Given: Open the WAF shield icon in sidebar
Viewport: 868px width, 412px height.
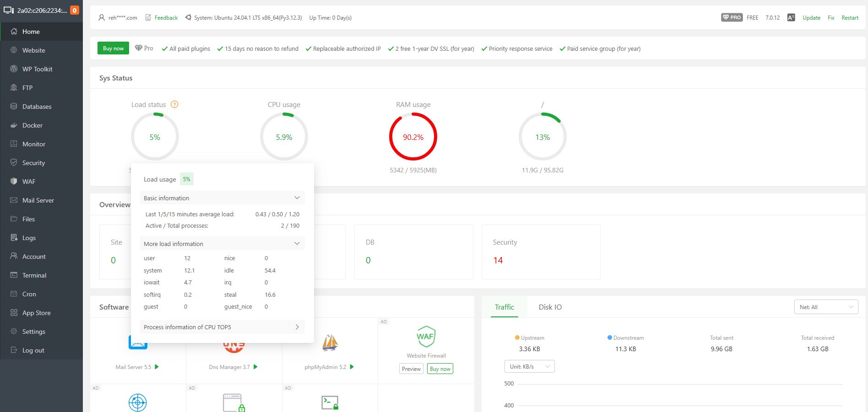Looking at the screenshot, I should tap(14, 182).
